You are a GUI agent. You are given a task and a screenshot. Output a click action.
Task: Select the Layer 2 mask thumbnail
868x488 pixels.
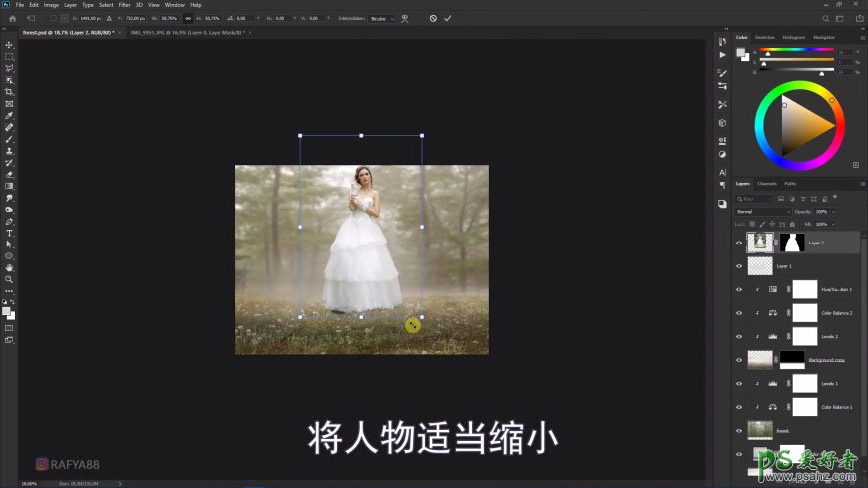(792, 243)
